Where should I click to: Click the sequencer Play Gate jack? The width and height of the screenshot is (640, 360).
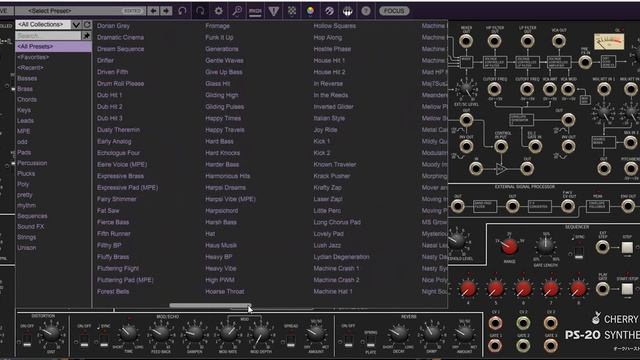pyautogui.click(x=602, y=289)
